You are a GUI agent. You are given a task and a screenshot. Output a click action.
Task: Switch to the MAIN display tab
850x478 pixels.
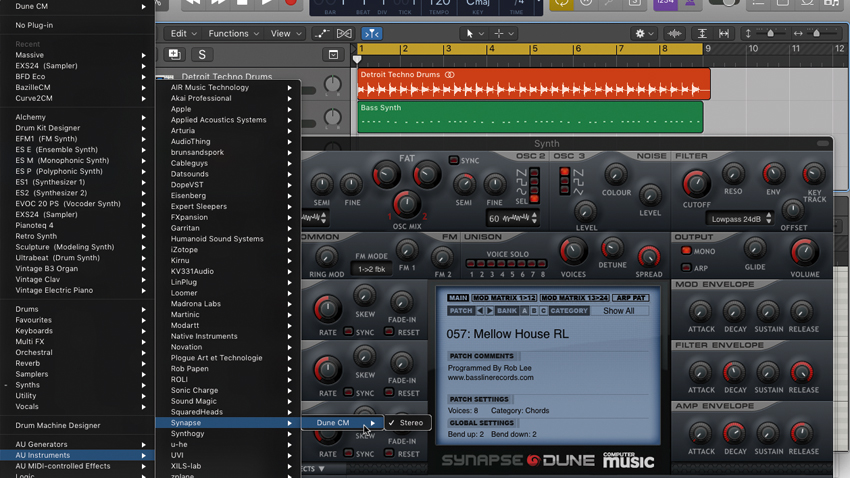pos(458,298)
